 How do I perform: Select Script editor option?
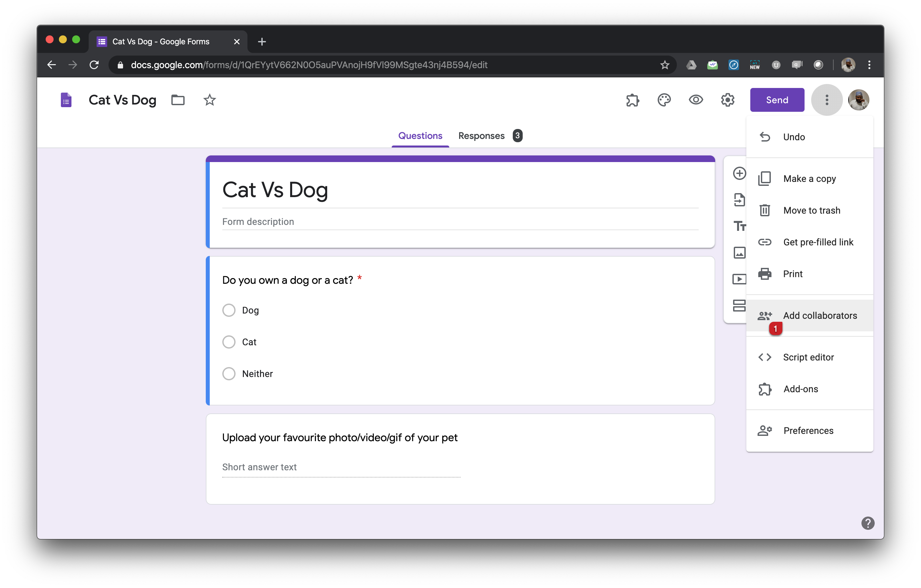tap(809, 357)
